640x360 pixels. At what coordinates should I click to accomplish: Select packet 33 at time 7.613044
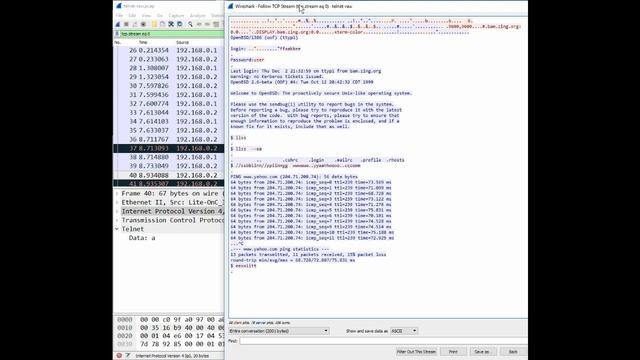pyautogui.click(x=169, y=113)
